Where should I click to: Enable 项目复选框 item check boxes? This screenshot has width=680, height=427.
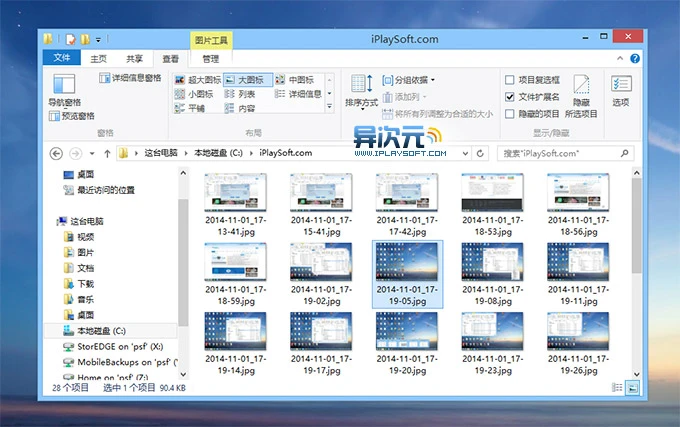[x=510, y=80]
